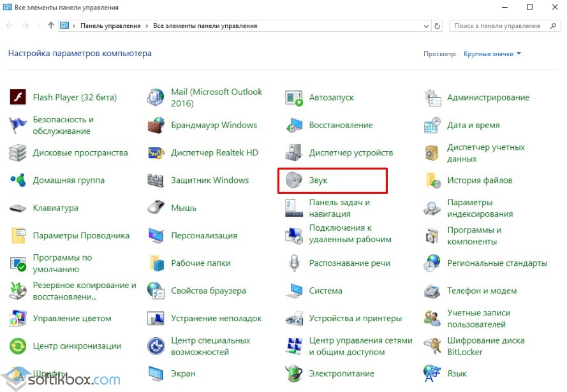
Task: Open the Региональные стандарты link
Action: [497, 263]
